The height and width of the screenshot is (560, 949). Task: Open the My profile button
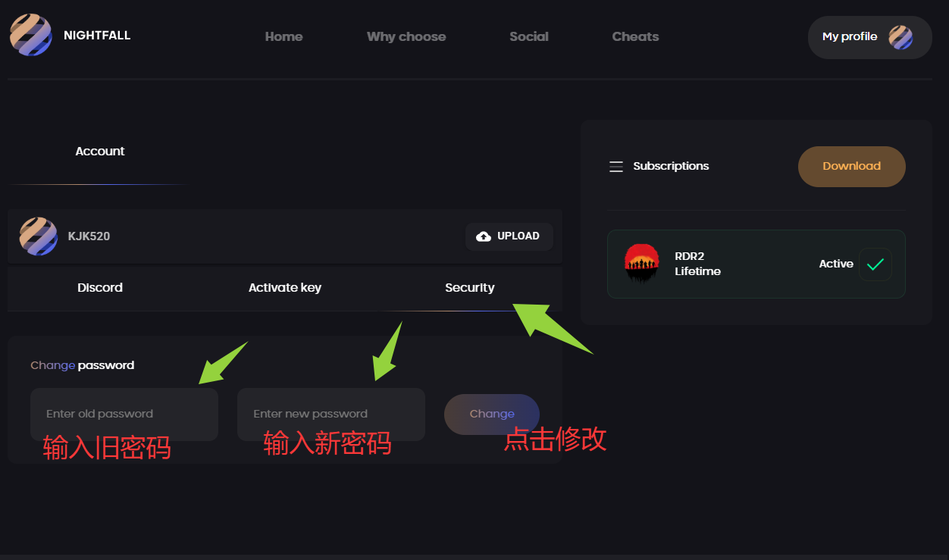pos(870,37)
